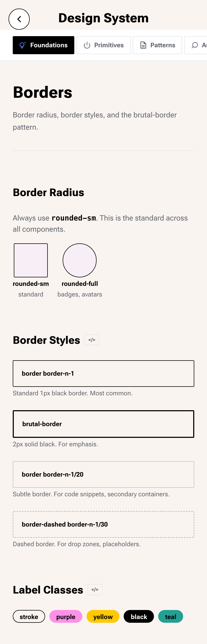Switch to the Primitives tab
Screen dimensions: 207x644
103,45
